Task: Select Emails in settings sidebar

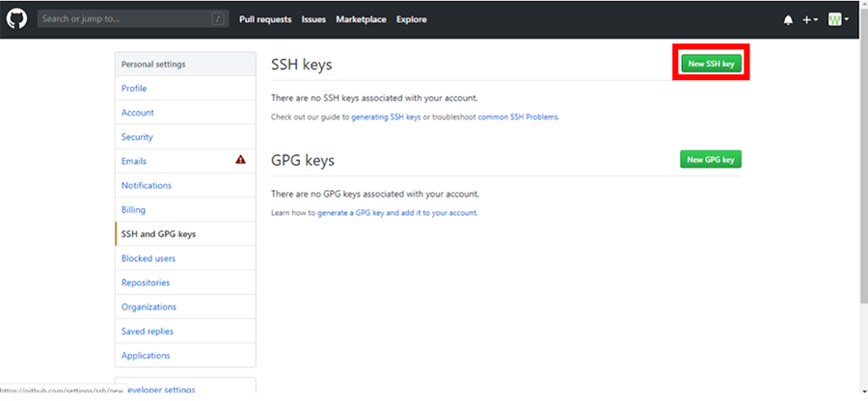Action: (x=185, y=162)
